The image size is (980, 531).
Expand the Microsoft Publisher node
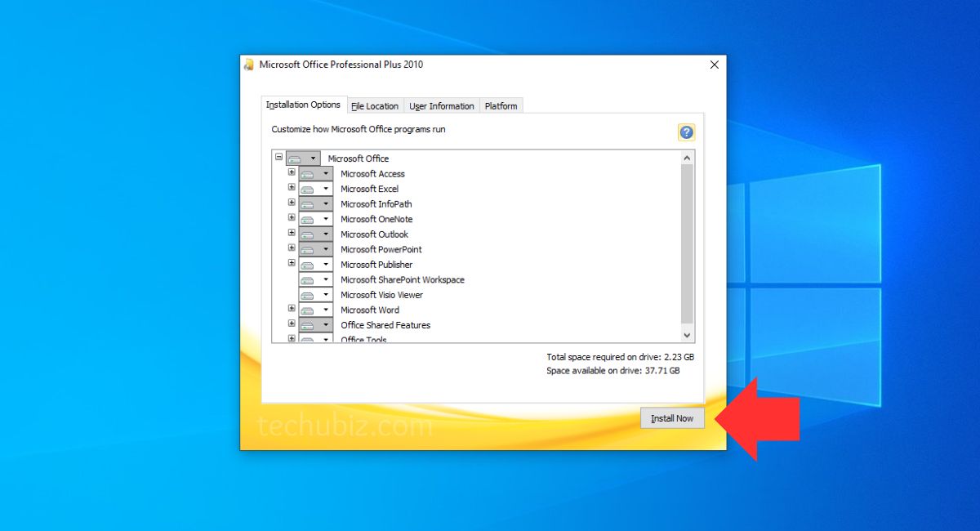(x=292, y=263)
